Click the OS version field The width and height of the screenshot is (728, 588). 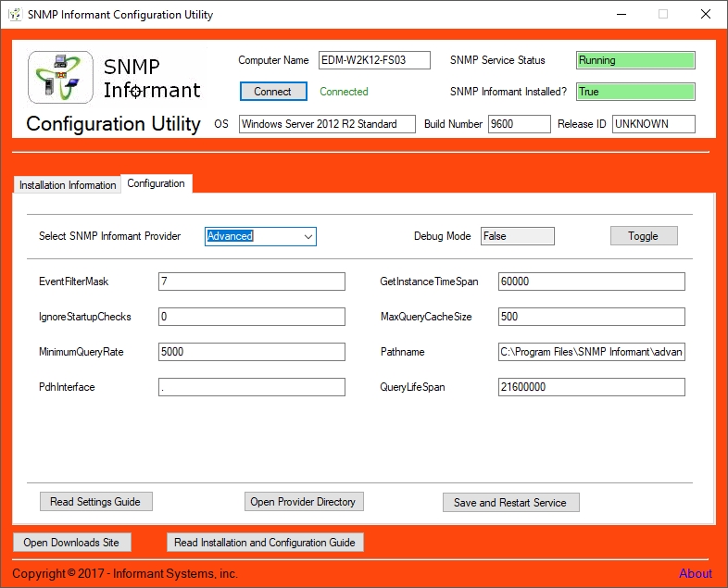(327, 124)
